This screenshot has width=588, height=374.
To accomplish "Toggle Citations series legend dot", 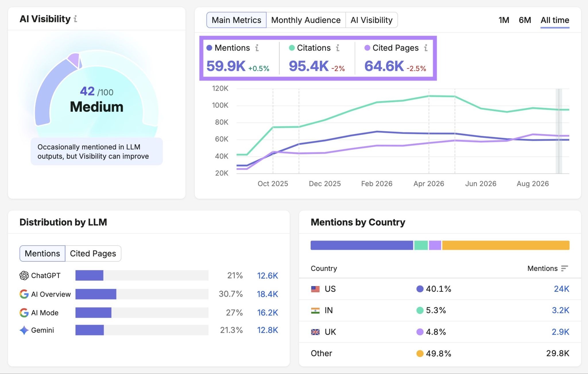I will pos(292,48).
